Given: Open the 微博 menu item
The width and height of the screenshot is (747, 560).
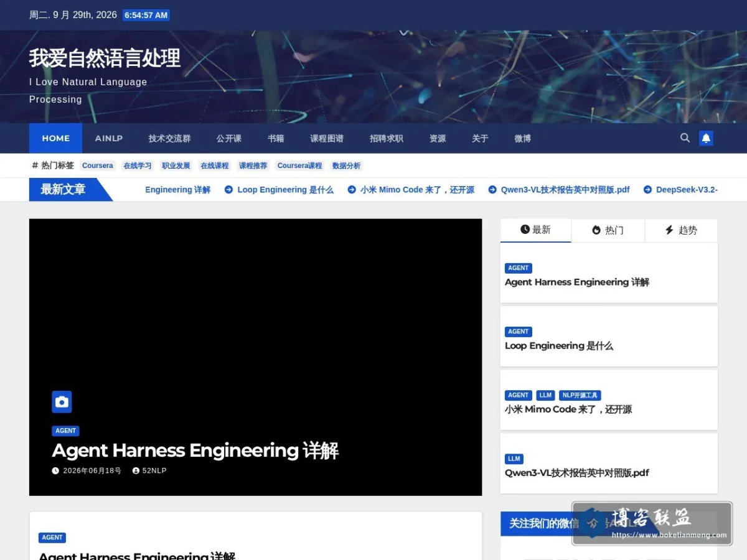Looking at the screenshot, I should [x=523, y=138].
